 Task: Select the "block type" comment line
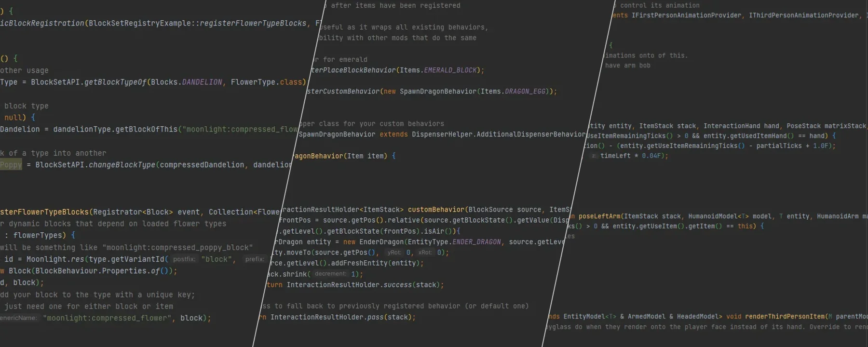coord(27,106)
